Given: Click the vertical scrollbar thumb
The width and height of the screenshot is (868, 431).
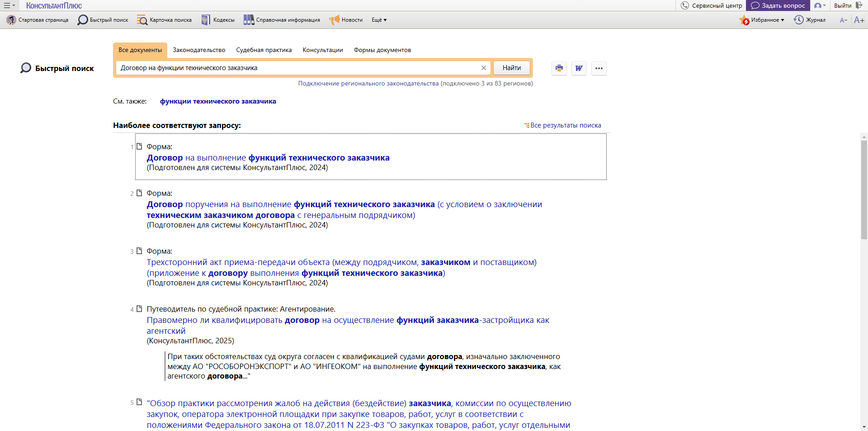Looking at the screenshot, I should (864, 190).
